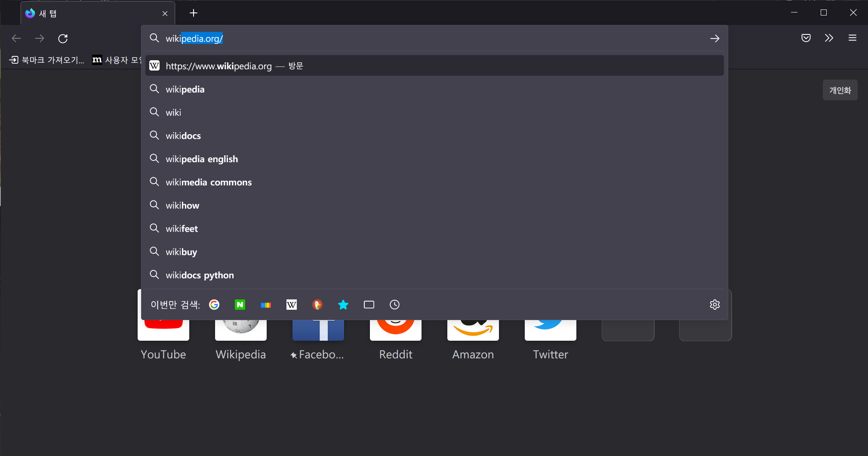
Task: Search with the multicolor bar engine icon
Action: click(x=266, y=305)
